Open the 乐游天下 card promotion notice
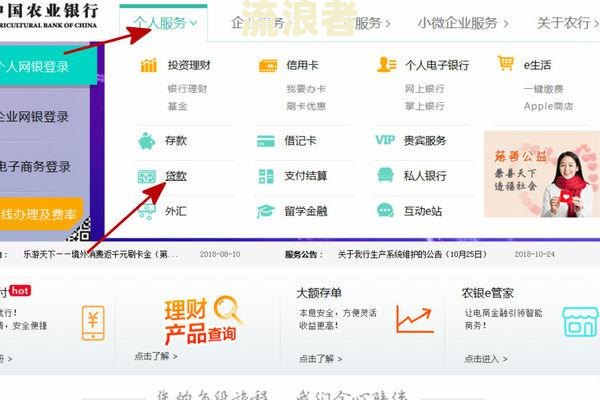 pyautogui.click(x=101, y=255)
